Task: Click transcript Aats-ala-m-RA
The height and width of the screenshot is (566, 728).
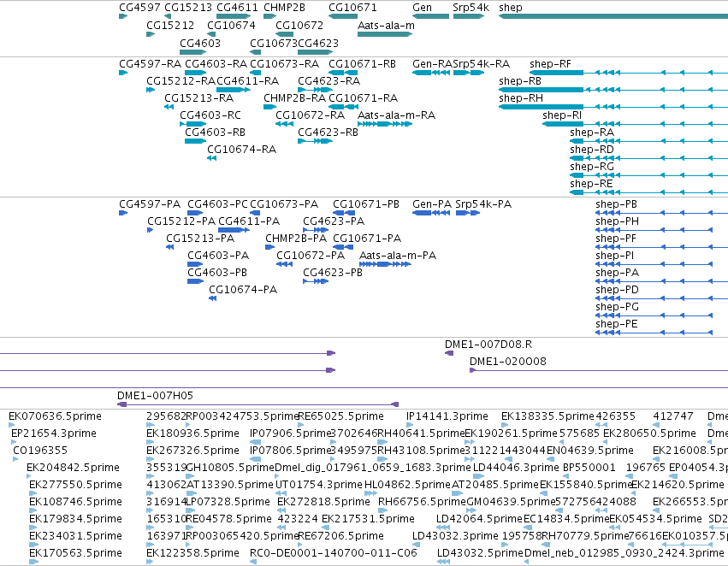Action: (x=396, y=115)
